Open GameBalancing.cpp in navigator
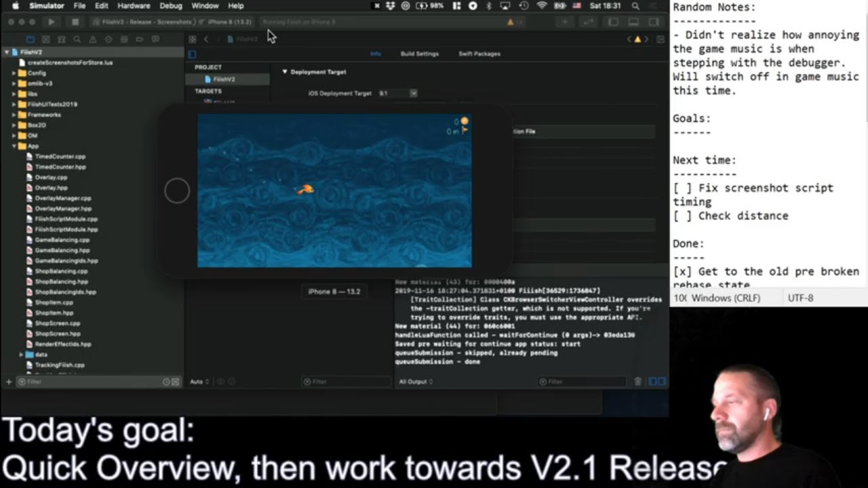This screenshot has width=868, height=488. coord(62,240)
